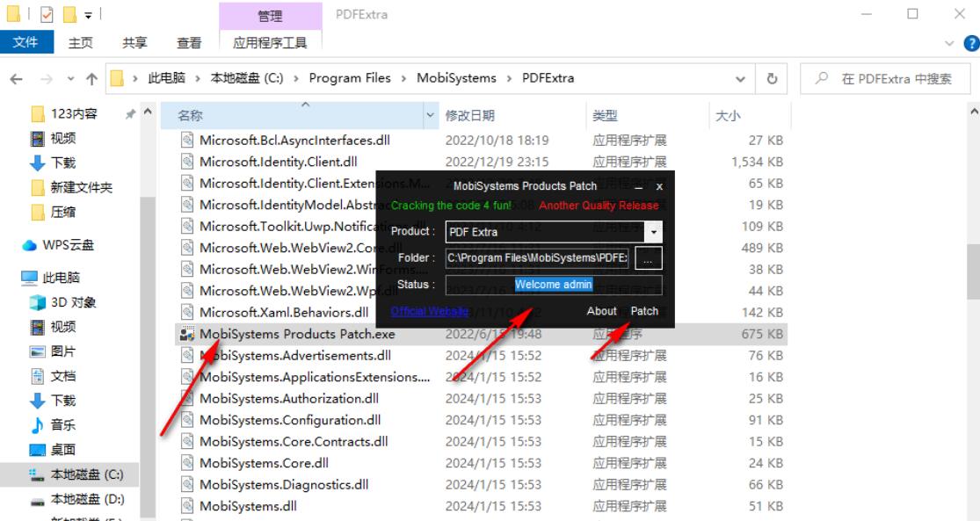The height and width of the screenshot is (521, 980).
Task: Go up one folder level
Action: pyautogui.click(x=92, y=79)
